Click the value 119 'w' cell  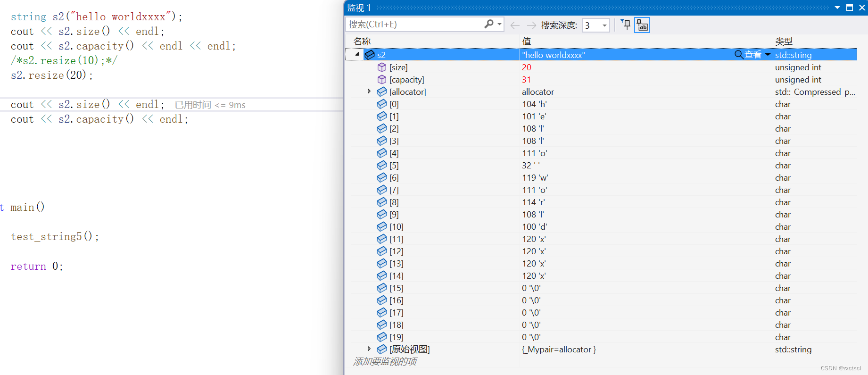tap(535, 178)
